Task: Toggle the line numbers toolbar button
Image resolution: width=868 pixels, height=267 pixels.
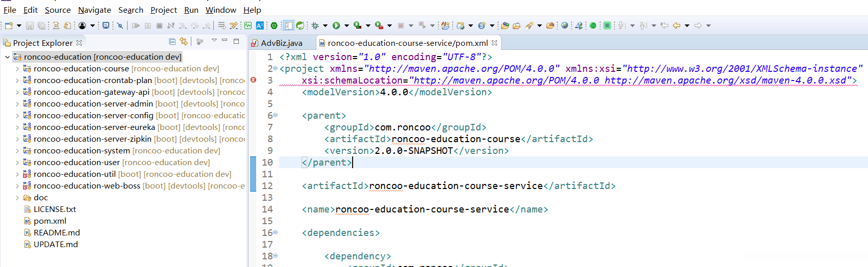Action: click(288, 25)
